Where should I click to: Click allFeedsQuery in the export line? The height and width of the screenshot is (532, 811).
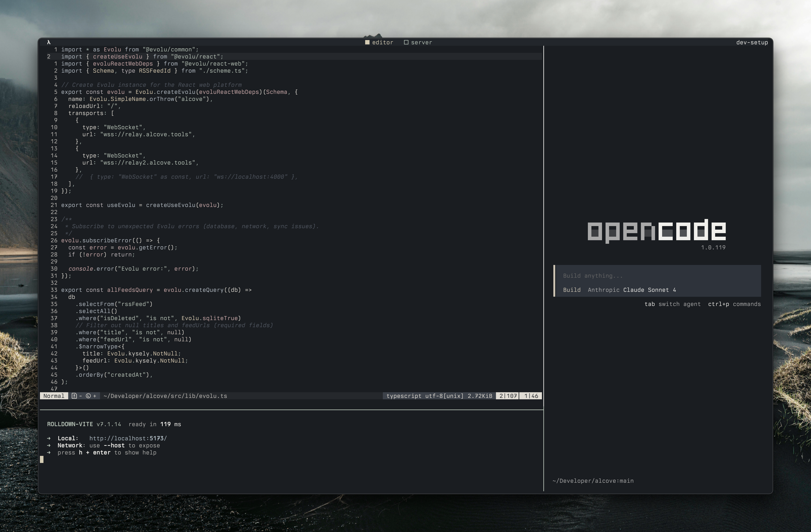click(130, 290)
